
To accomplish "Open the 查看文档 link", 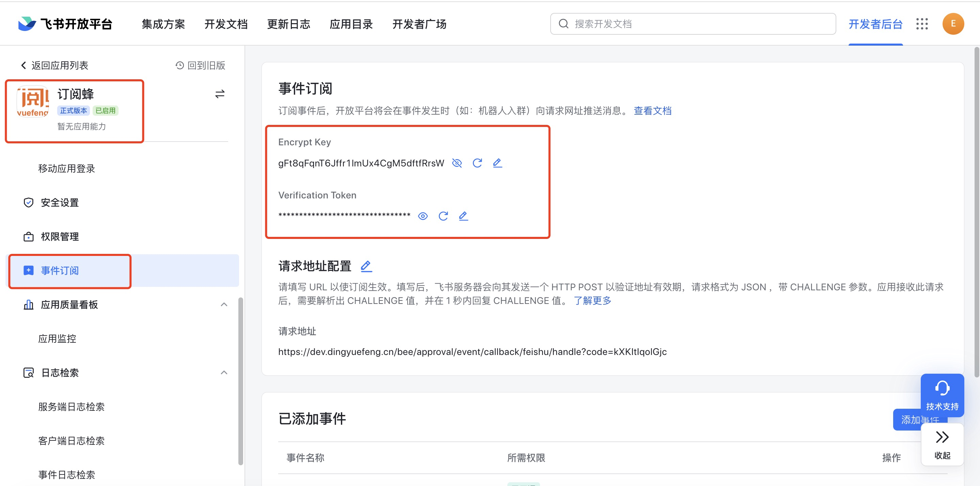I will coord(652,111).
